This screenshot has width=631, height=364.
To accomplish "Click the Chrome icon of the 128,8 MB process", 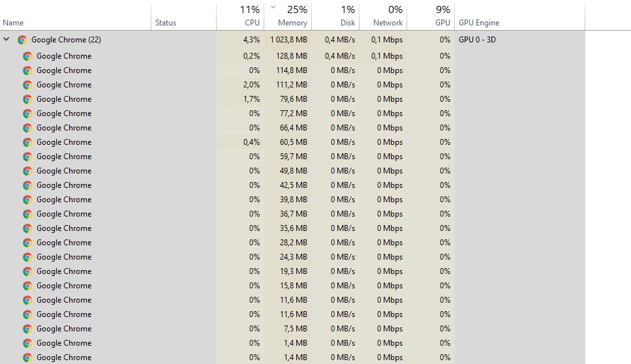I will [x=27, y=56].
